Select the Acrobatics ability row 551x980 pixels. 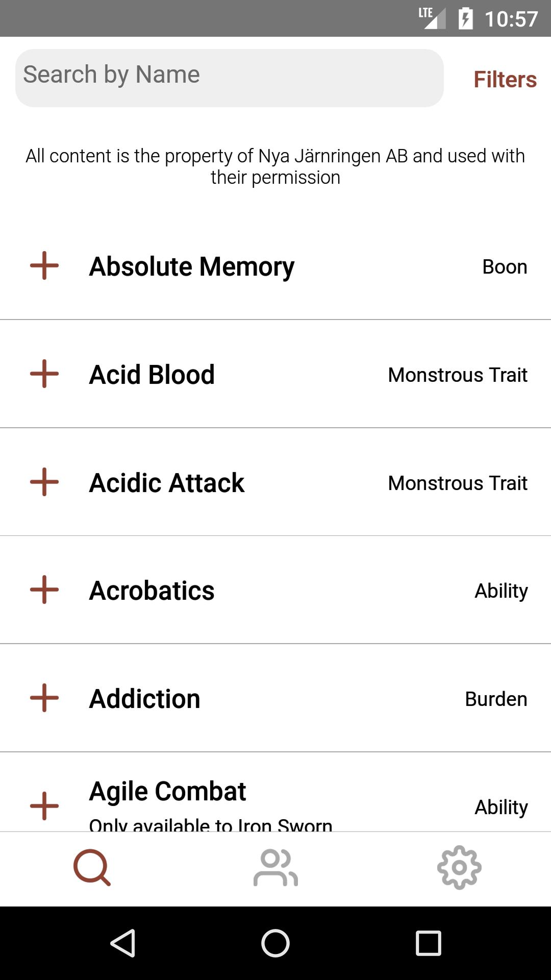152,591
